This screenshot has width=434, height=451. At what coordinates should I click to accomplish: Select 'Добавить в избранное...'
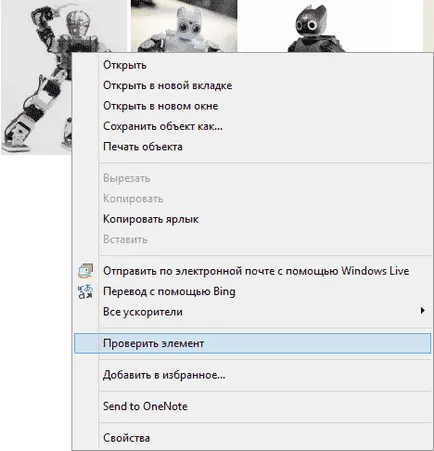point(252,375)
